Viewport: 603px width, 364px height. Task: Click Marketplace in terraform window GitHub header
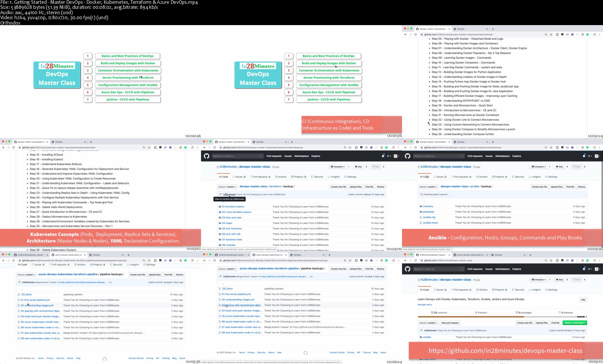point(301,156)
